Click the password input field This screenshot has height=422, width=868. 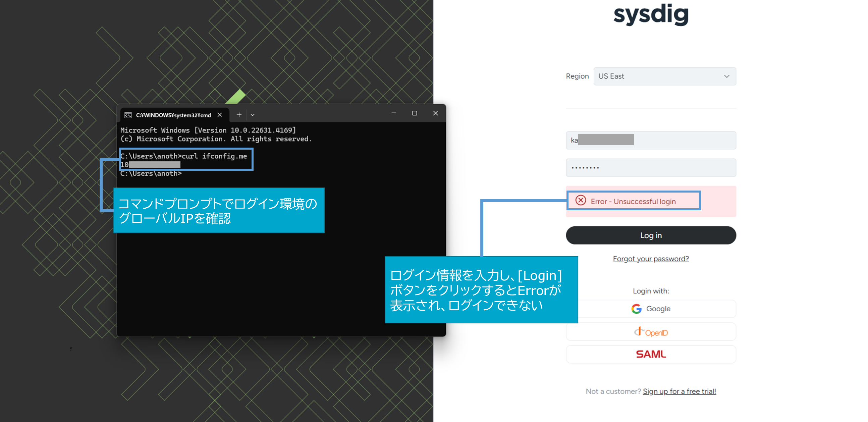[650, 167]
